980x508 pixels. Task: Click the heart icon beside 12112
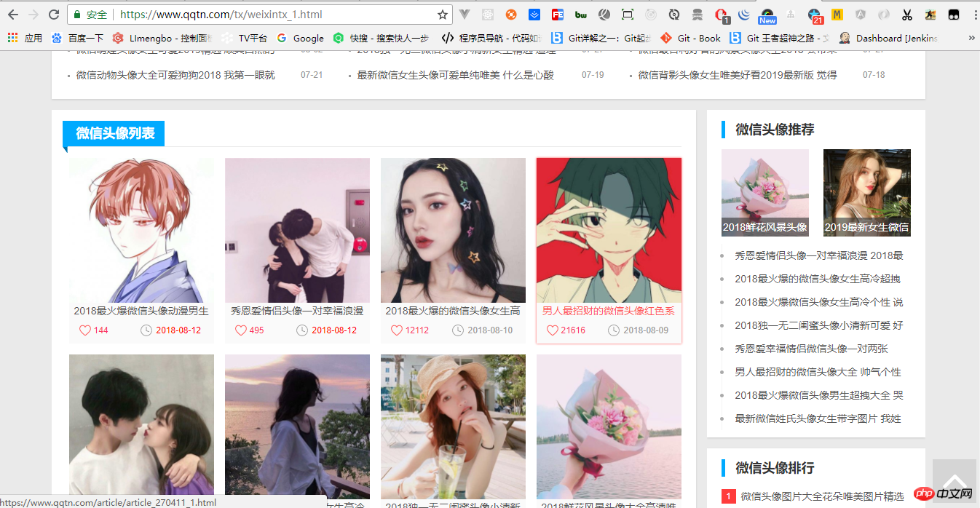tap(397, 330)
